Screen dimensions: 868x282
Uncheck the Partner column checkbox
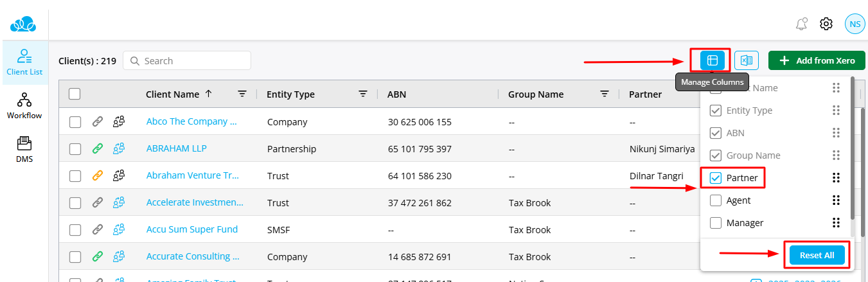click(716, 178)
